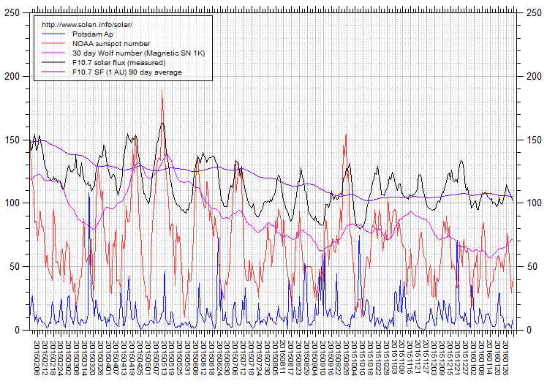
Task: Select the Potsdam Ap legend label
Action: pyautogui.click(x=92, y=34)
